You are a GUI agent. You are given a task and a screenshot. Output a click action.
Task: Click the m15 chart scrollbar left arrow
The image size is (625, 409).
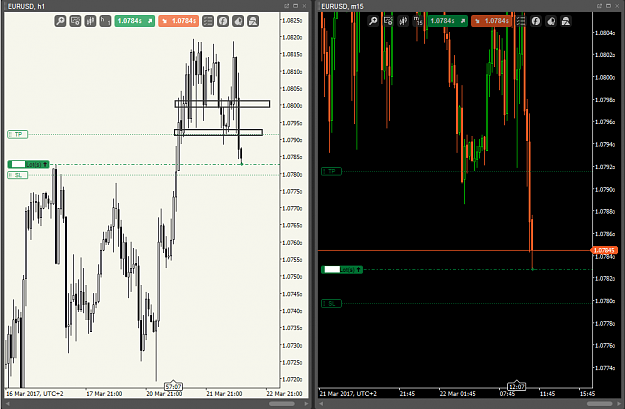coord(320,404)
